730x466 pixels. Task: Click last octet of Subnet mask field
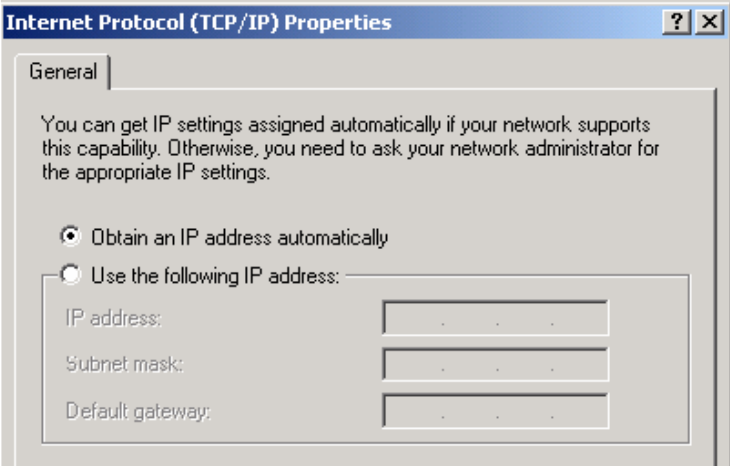(580, 365)
